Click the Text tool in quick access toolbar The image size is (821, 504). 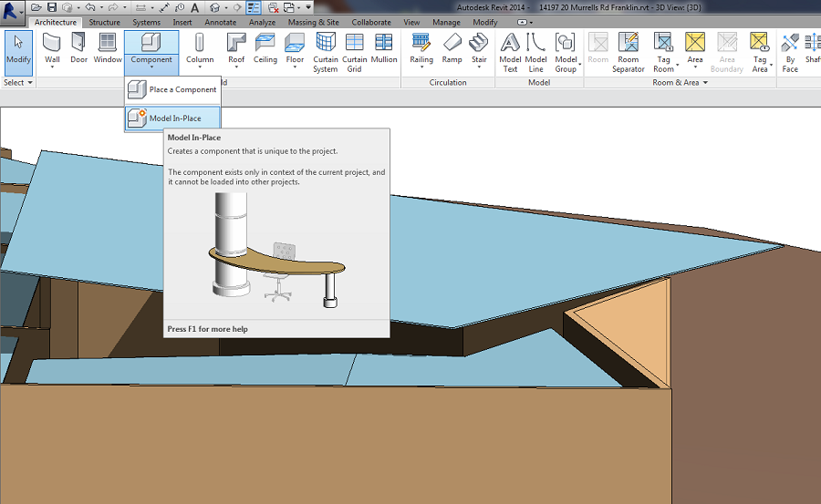pos(195,7)
